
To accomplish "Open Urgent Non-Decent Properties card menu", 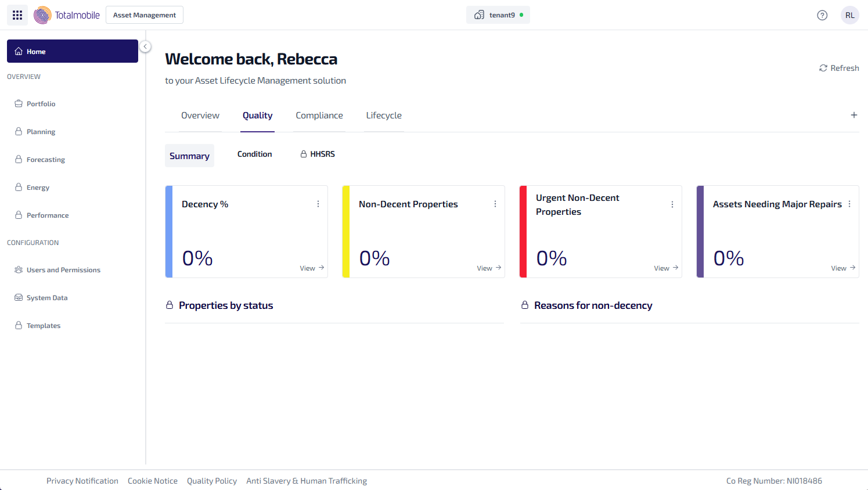I will click(x=672, y=204).
